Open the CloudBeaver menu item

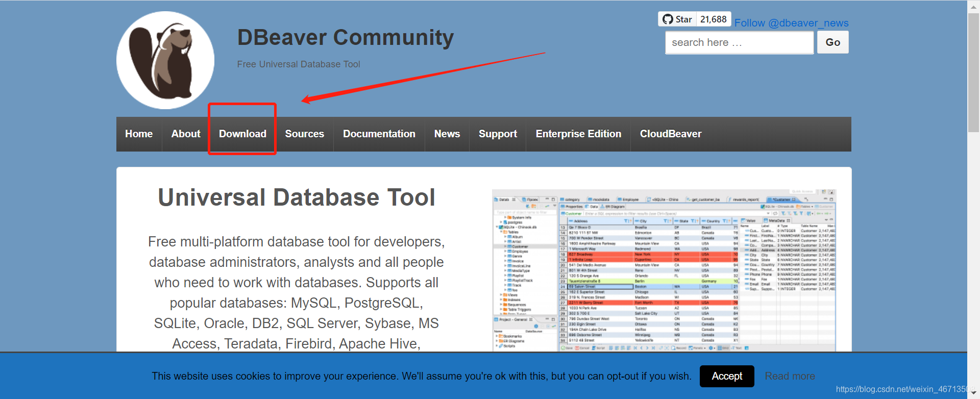tap(671, 134)
